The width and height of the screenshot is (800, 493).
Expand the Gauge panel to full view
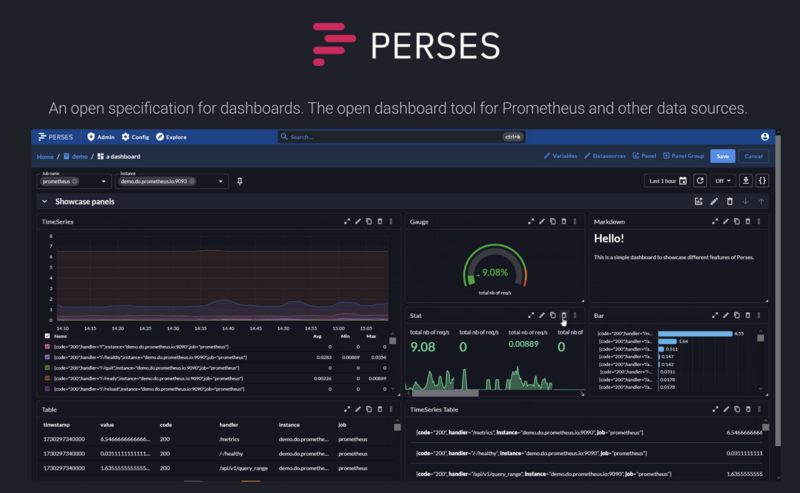tap(531, 221)
